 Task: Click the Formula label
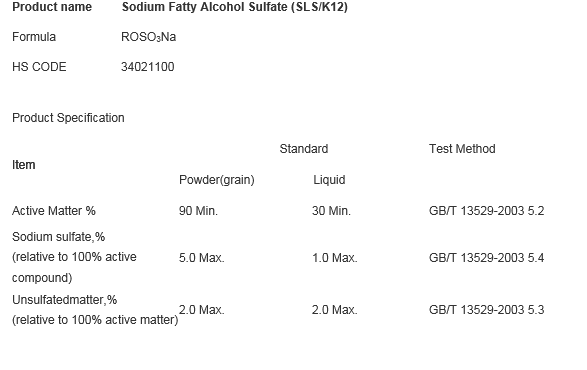point(34,37)
